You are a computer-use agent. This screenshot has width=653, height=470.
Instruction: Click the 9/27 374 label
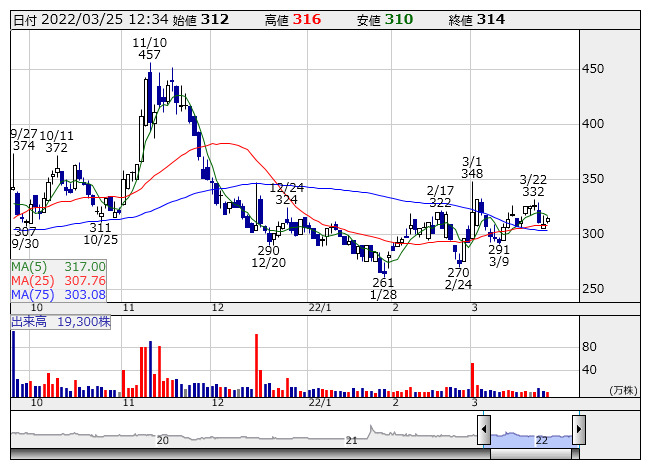(x=24, y=139)
